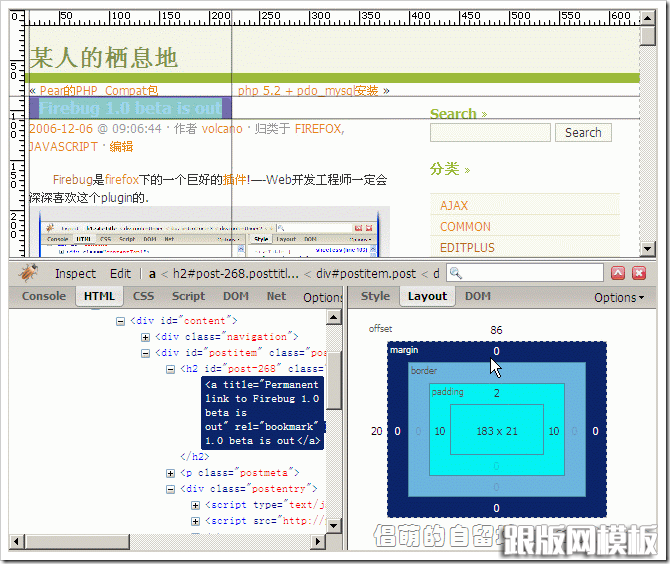
Task: Switch to the Script tab
Action: tap(188, 296)
